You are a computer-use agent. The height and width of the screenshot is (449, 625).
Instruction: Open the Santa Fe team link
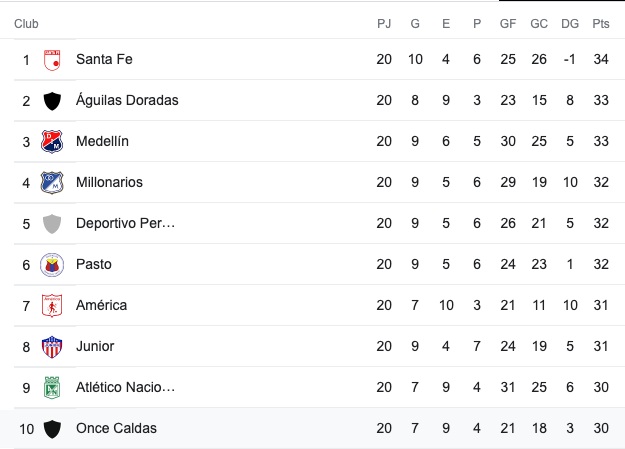coord(104,60)
